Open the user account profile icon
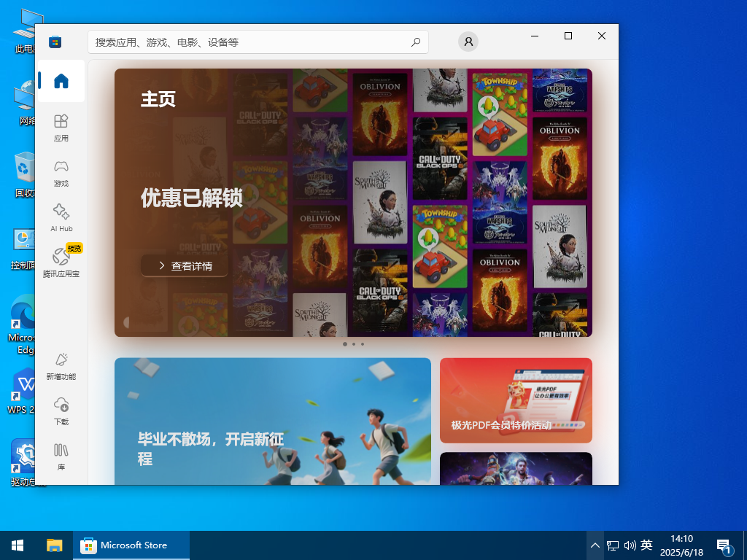The width and height of the screenshot is (747, 560). point(468,42)
